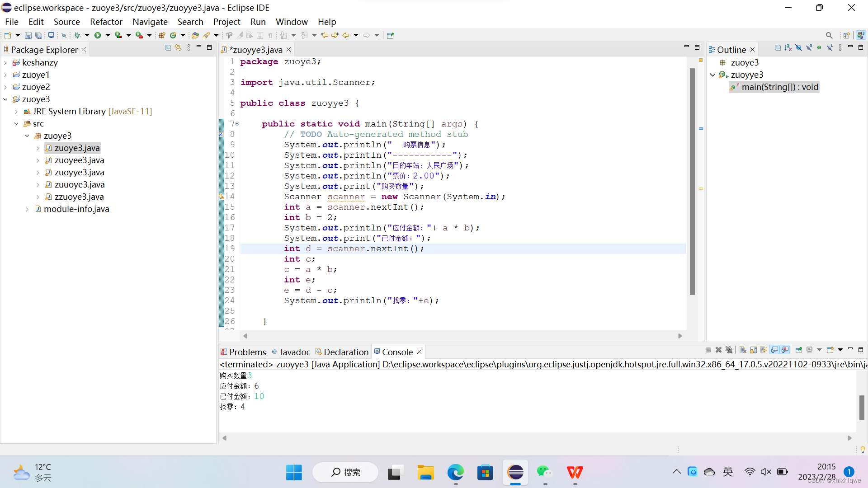This screenshot has height=488, width=868.
Task: Open zuuoye3.java in Package Explorer
Action: coord(80,185)
